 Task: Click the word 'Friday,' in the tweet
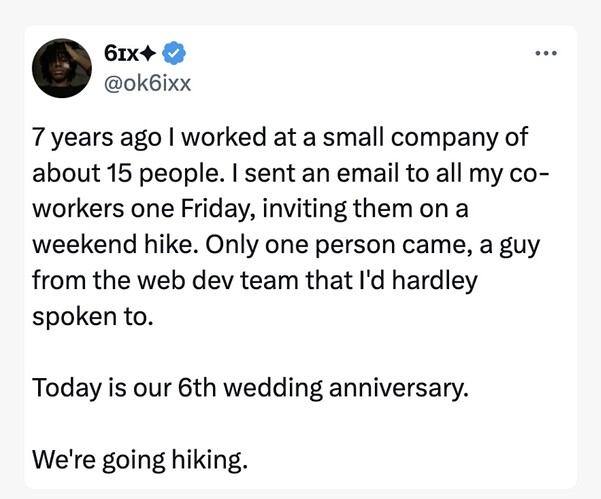point(218,210)
